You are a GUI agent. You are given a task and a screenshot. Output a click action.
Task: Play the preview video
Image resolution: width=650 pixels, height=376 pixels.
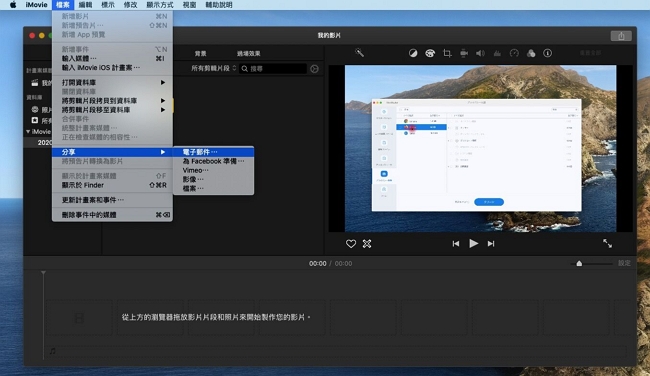tap(473, 243)
